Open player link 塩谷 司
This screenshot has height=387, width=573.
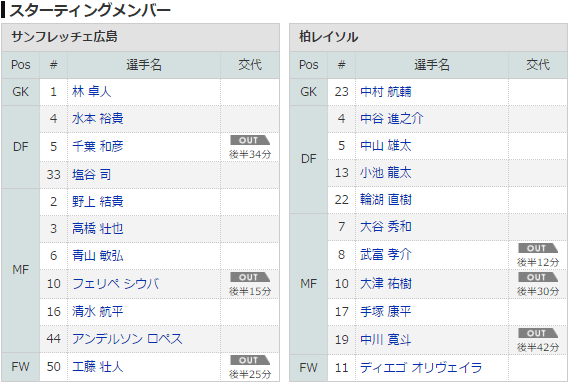pos(91,175)
